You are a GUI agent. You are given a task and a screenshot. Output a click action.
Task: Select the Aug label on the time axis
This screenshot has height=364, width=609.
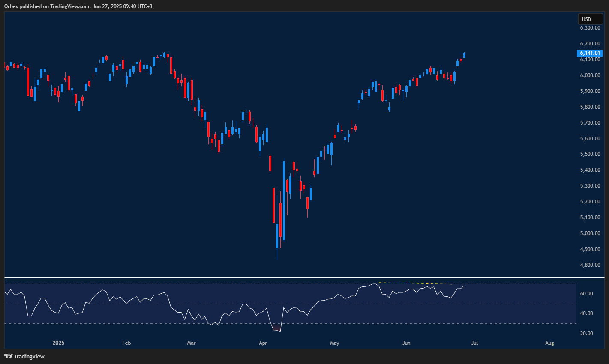tap(549, 343)
